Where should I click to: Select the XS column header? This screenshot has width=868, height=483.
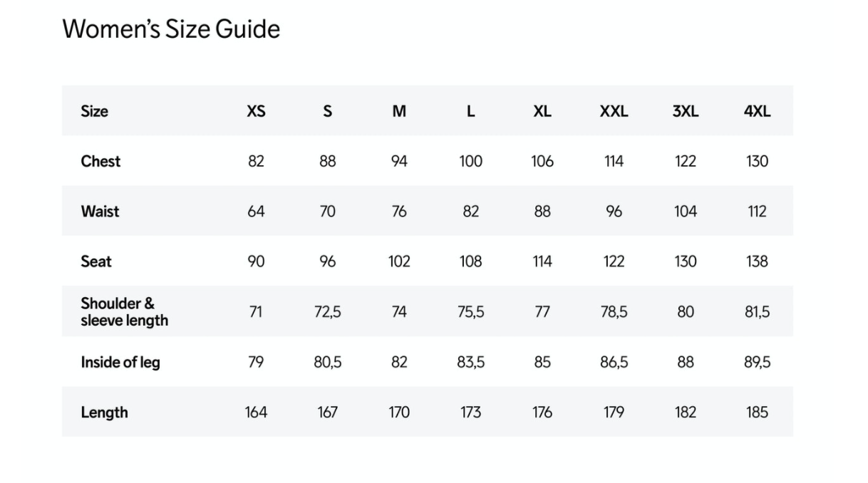coord(256,111)
